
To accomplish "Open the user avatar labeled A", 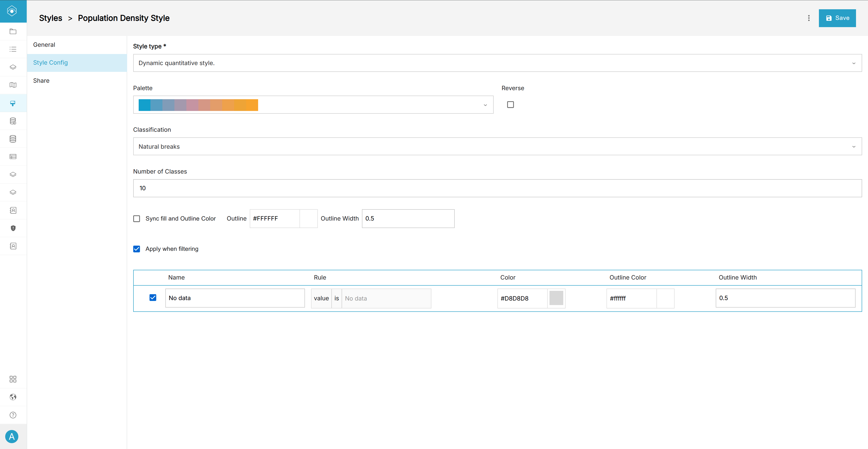I will coord(12,437).
